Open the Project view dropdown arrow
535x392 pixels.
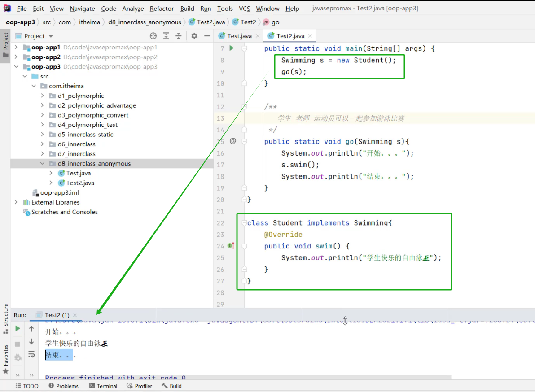pyautogui.click(x=51, y=36)
